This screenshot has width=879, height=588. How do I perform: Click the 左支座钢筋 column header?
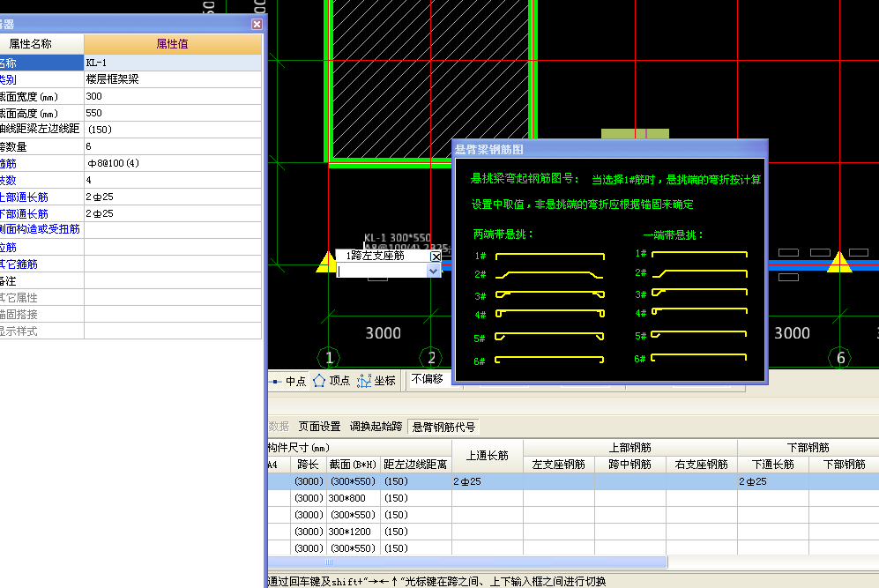point(558,465)
